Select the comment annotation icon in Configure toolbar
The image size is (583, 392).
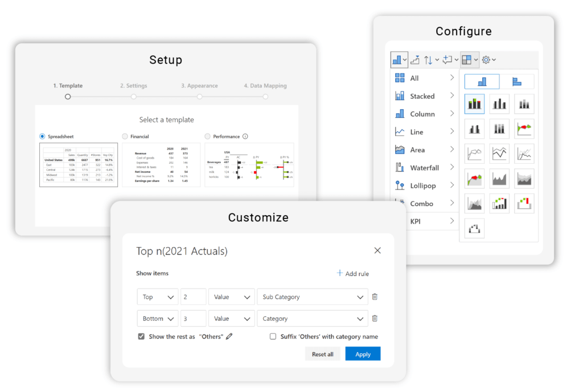tap(449, 59)
